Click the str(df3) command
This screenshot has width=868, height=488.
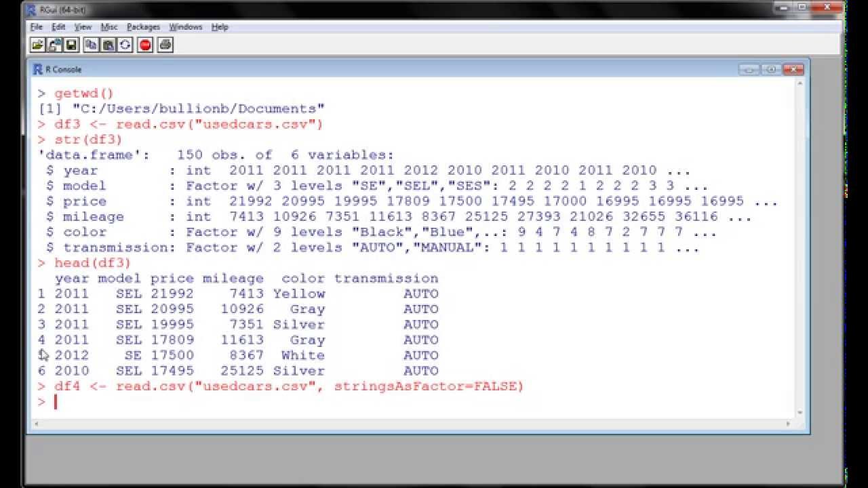[80, 140]
